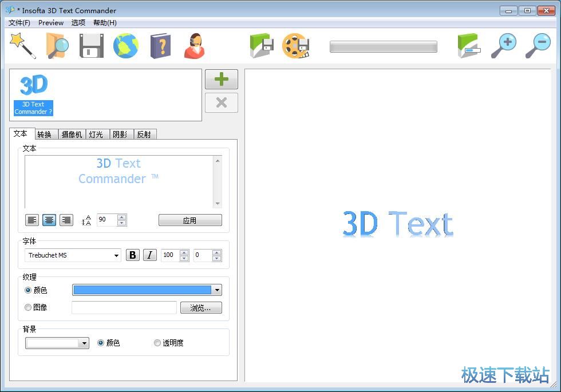Open the Preview menu
561x392 pixels.
[50, 23]
